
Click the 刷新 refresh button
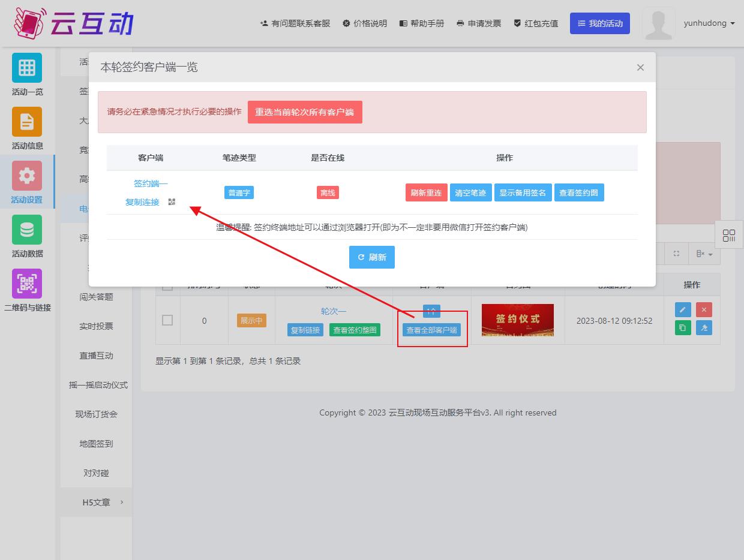(x=371, y=257)
